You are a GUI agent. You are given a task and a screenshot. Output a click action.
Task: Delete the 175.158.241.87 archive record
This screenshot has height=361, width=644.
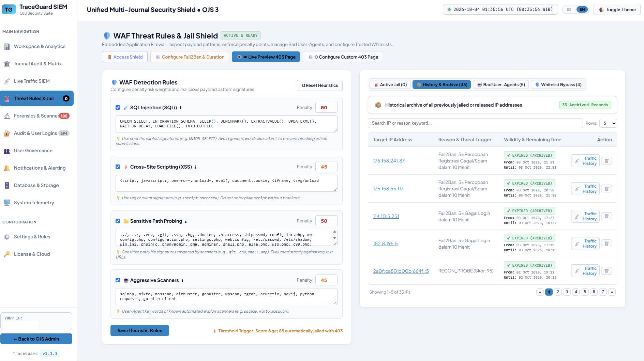pos(606,161)
